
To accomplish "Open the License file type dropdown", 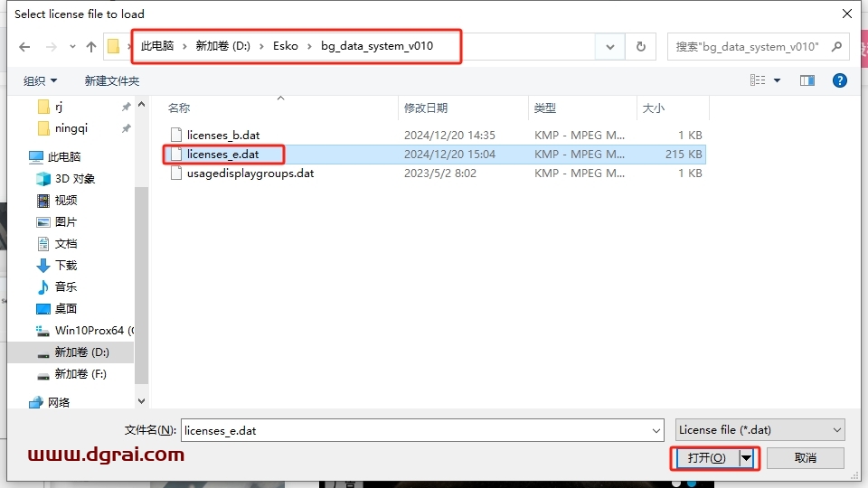I will [x=760, y=430].
